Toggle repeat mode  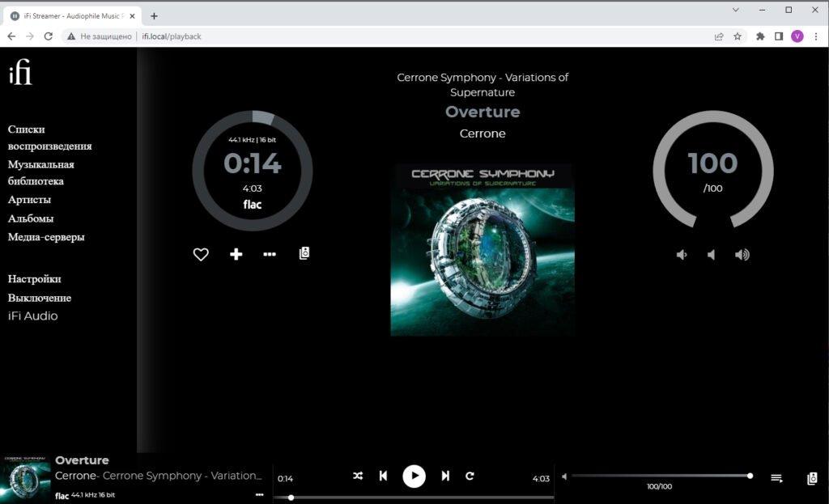click(x=470, y=476)
